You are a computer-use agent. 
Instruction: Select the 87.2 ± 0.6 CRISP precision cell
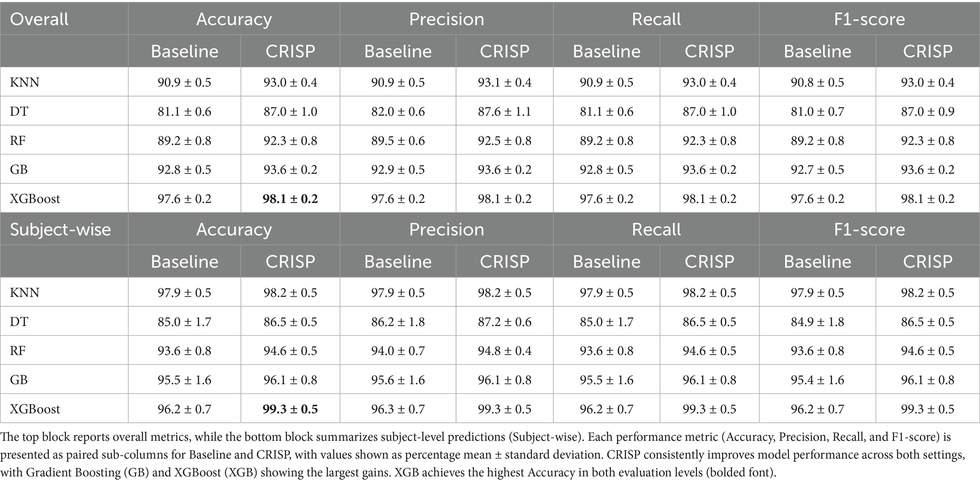pos(504,322)
